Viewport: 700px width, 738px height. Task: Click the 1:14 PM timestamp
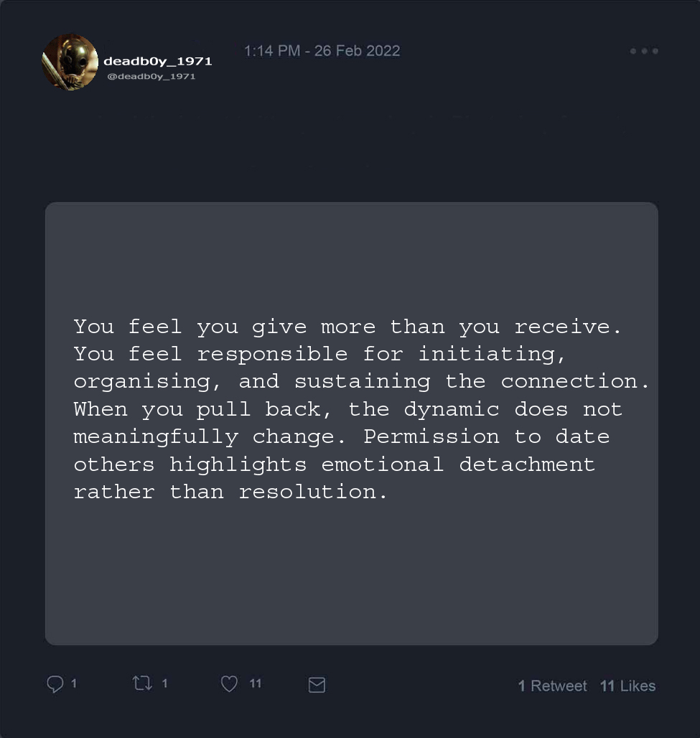(x=272, y=51)
